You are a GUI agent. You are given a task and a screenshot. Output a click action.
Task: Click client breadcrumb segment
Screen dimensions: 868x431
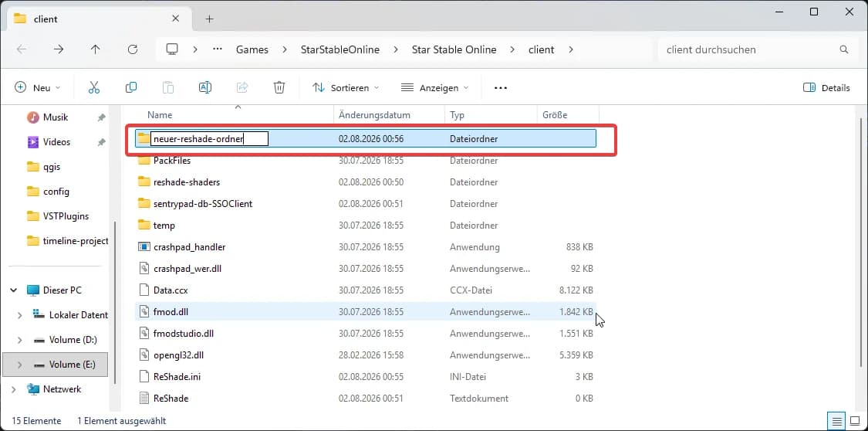pos(542,49)
